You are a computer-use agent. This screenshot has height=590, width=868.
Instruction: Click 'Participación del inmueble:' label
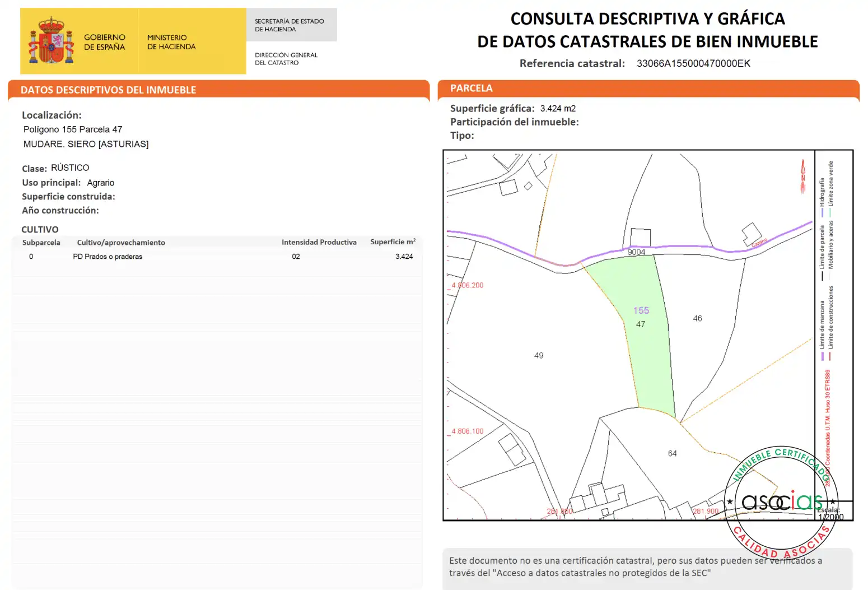pyautogui.click(x=515, y=122)
